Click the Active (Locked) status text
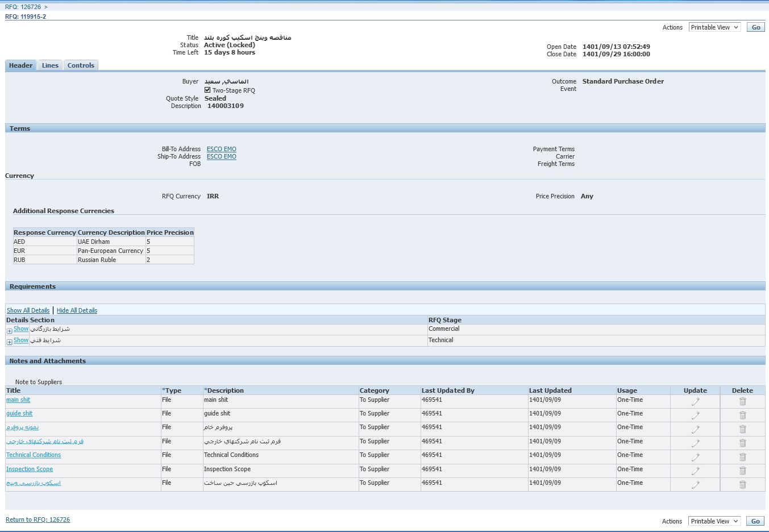Viewport: 769px width, 532px height. pos(230,45)
